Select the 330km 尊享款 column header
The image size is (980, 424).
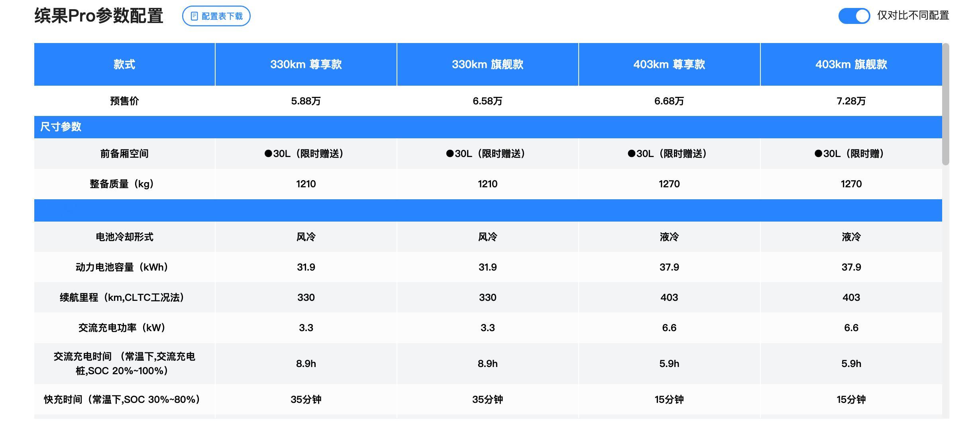pyautogui.click(x=306, y=64)
